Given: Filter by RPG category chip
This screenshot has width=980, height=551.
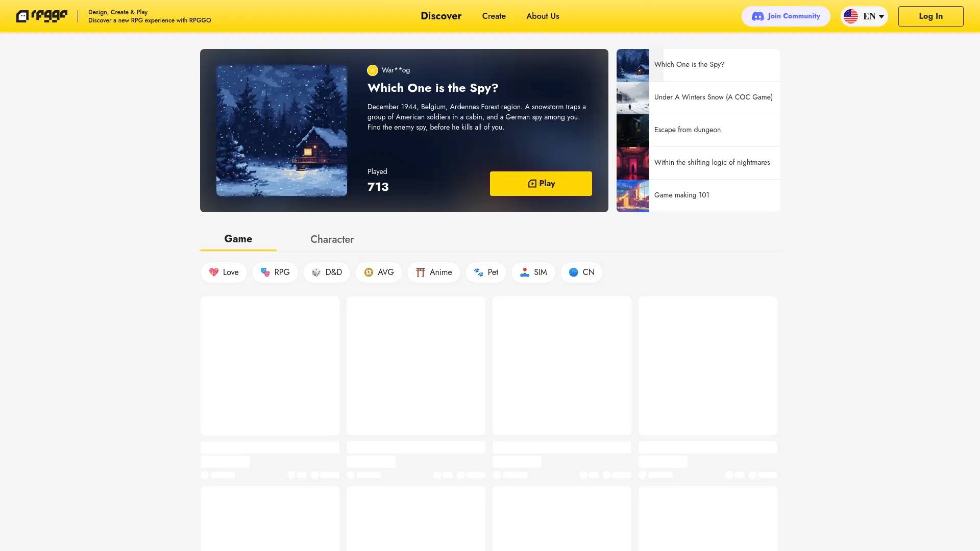Looking at the screenshot, I should (275, 272).
